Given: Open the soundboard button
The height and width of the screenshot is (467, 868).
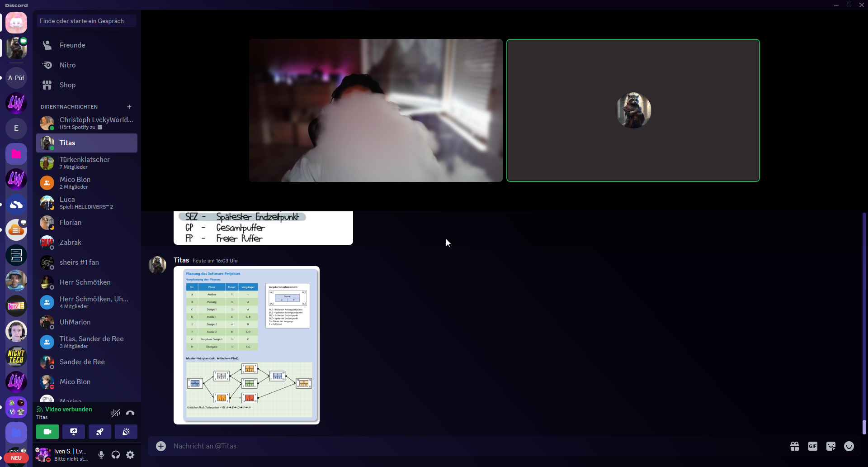Looking at the screenshot, I should (126, 432).
